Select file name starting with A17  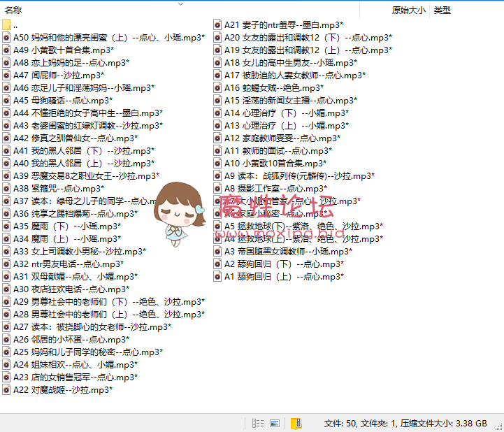(x=295, y=75)
